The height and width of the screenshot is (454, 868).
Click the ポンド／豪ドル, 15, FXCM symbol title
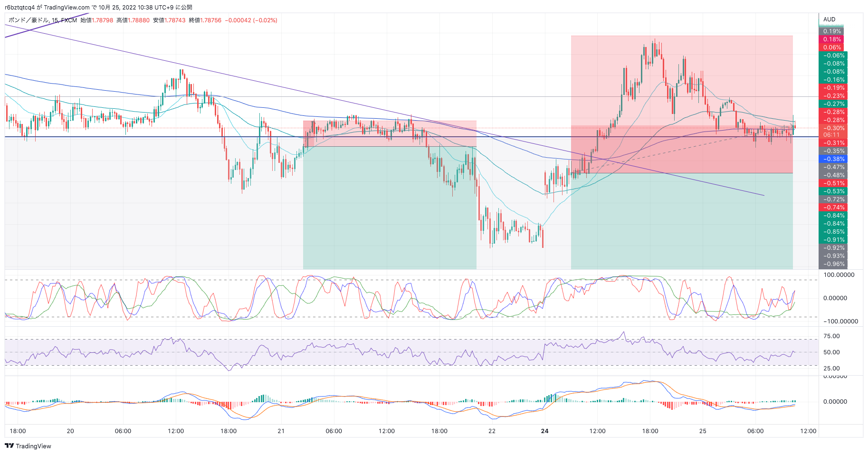[x=43, y=20]
